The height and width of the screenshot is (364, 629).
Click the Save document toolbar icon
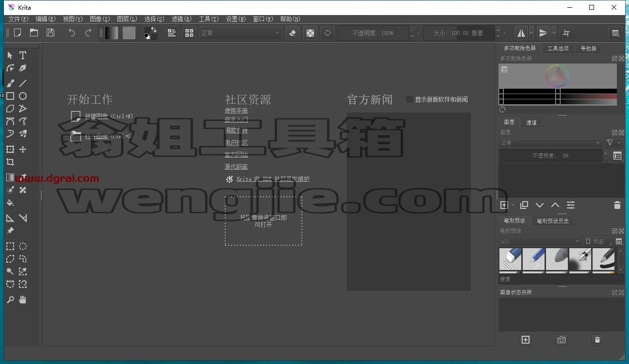tap(50, 32)
